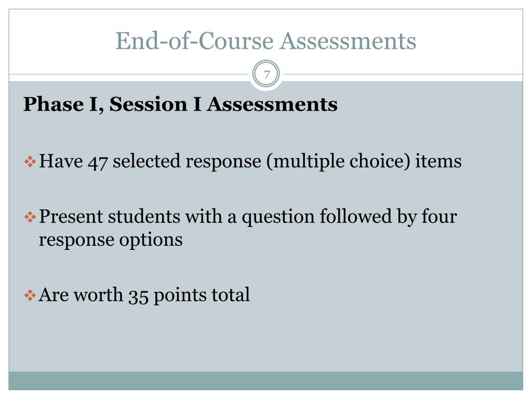Viewport: 532px width, 399px height.
Task: Click the "End-of-Course Assessments" slide title
Action: click(x=265, y=41)
